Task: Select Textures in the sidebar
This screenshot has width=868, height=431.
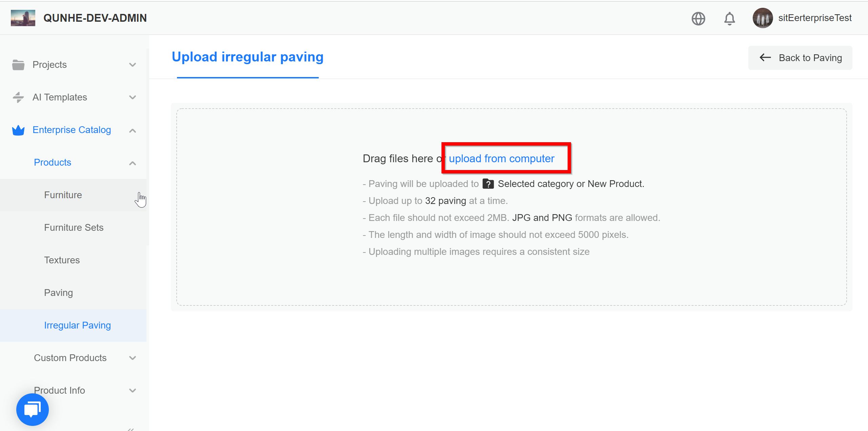Action: point(62,260)
